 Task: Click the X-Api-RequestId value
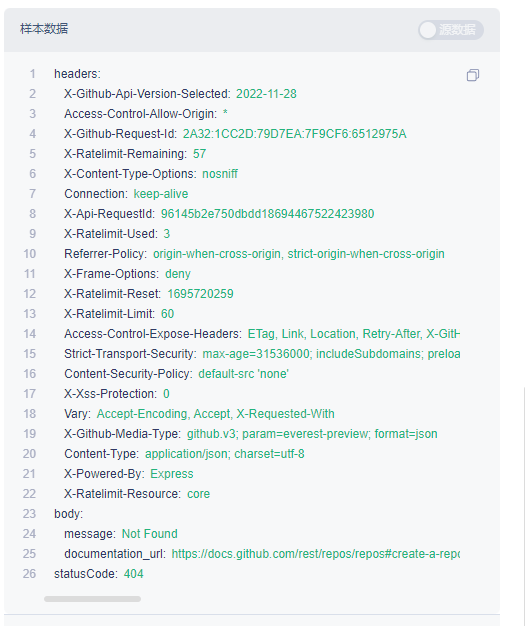267,214
